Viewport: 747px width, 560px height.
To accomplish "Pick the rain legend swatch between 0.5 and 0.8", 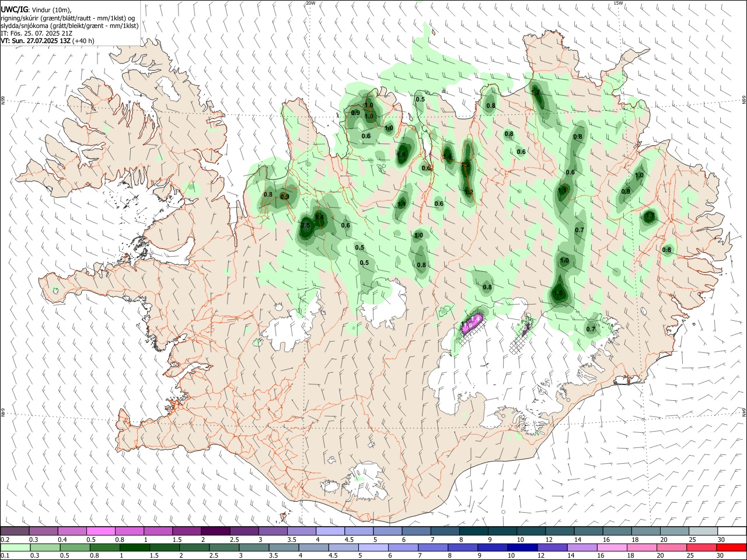I will click(x=75, y=547).
